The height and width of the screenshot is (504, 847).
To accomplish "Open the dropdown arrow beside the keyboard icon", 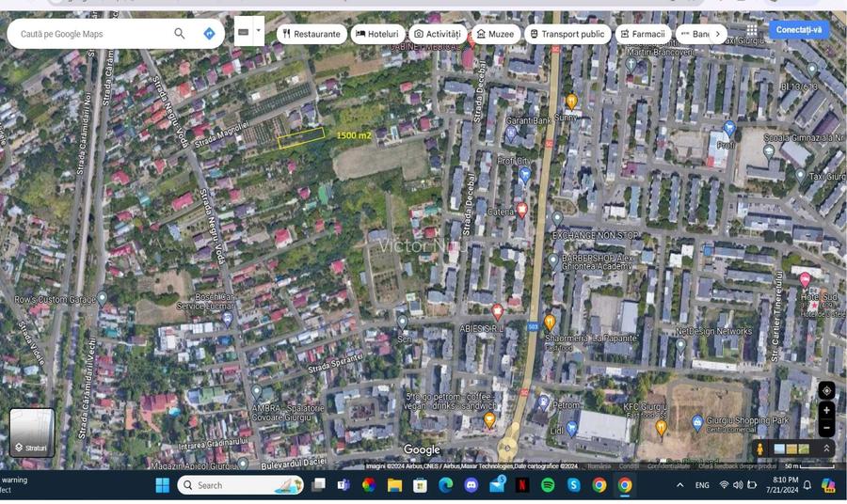I will 259,30.
